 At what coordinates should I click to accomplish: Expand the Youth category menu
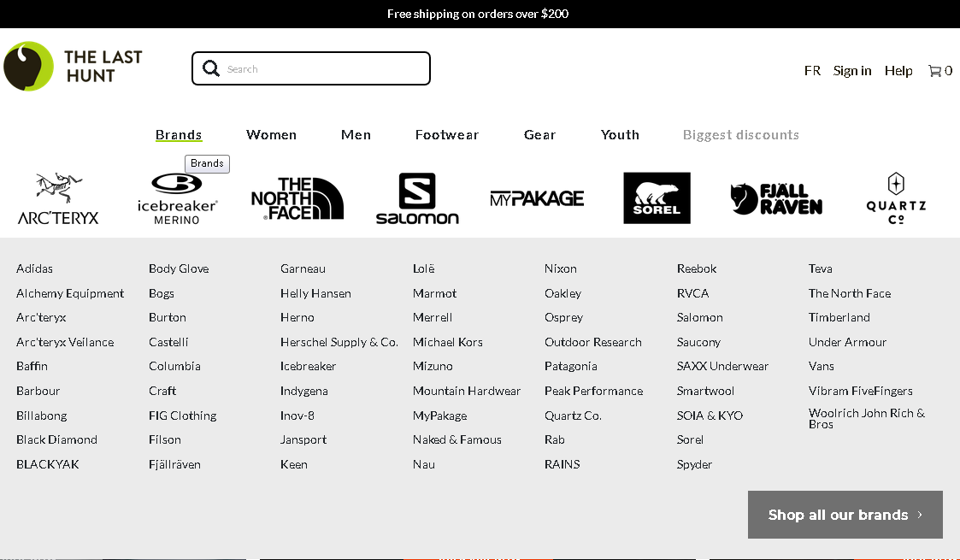coord(620,135)
